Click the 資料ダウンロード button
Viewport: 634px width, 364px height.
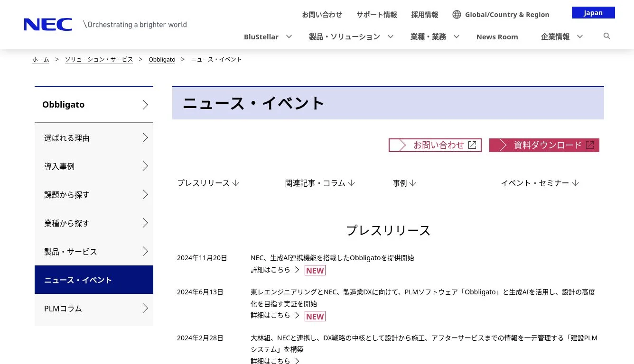[544, 145]
